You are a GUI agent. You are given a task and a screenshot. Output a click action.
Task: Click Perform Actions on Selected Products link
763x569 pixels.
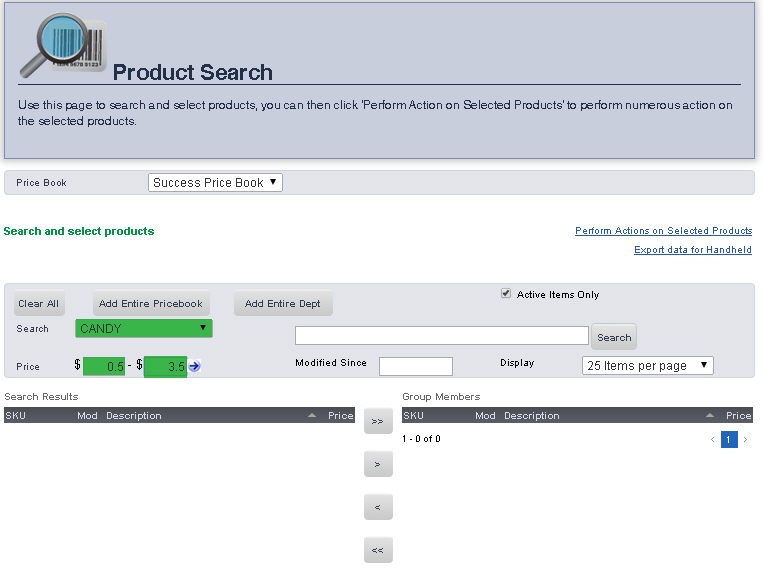[x=663, y=231]
